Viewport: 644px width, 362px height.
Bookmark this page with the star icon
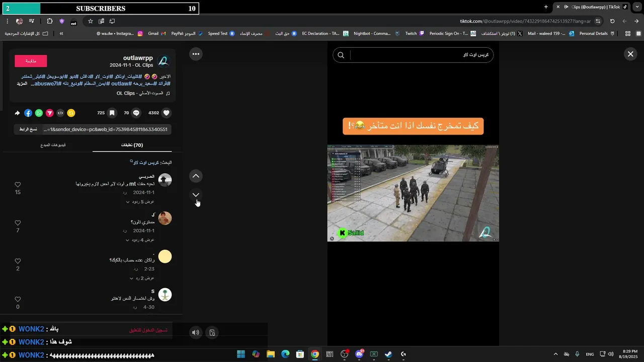point(91,21)
